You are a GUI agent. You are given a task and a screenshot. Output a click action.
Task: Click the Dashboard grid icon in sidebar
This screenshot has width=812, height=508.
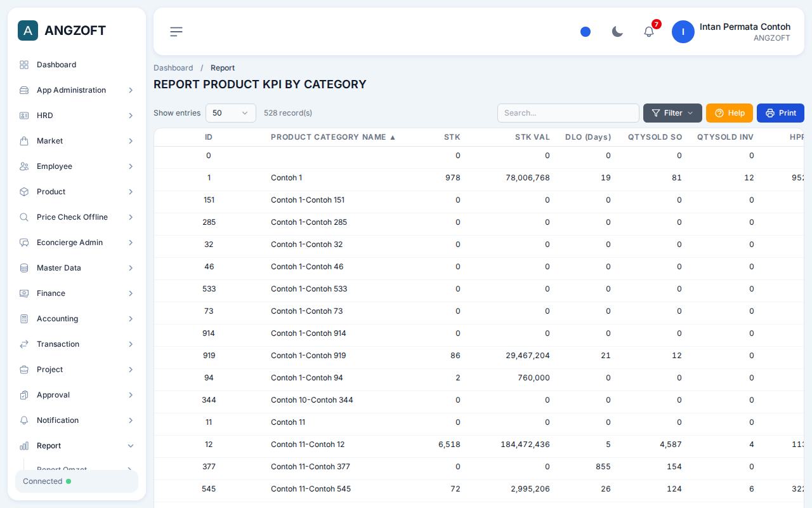(24, 65)
